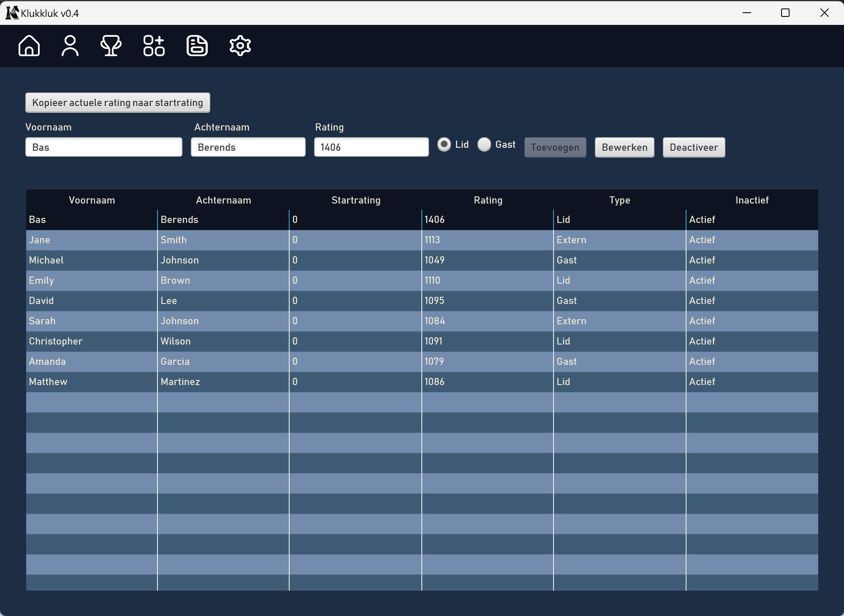This screenshot has height=616, width=844.
Task: Click the Smith cell
Action: pos(223,240)
